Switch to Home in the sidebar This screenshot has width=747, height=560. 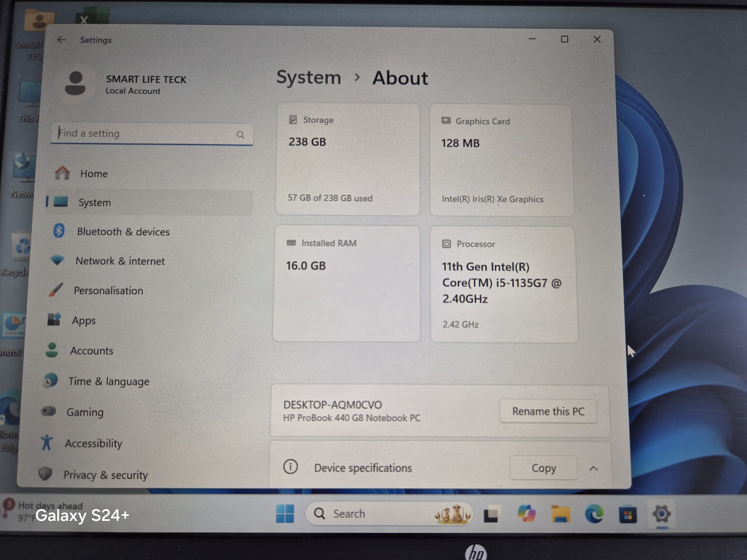(x=94, y=174)
